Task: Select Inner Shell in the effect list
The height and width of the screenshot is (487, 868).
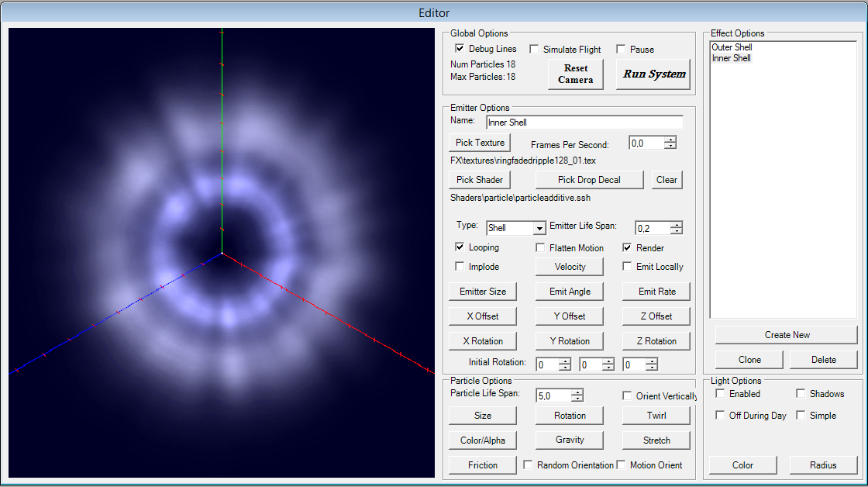Action: 731,58
